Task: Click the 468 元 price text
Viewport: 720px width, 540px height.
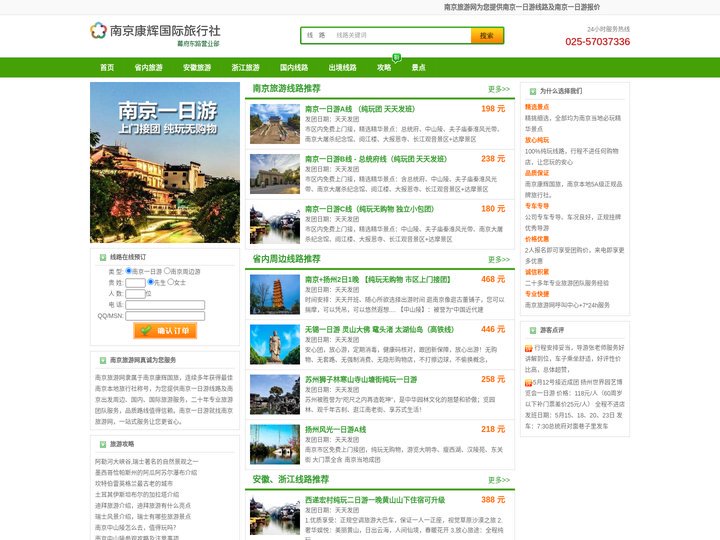Action: [x=493, y=280]
